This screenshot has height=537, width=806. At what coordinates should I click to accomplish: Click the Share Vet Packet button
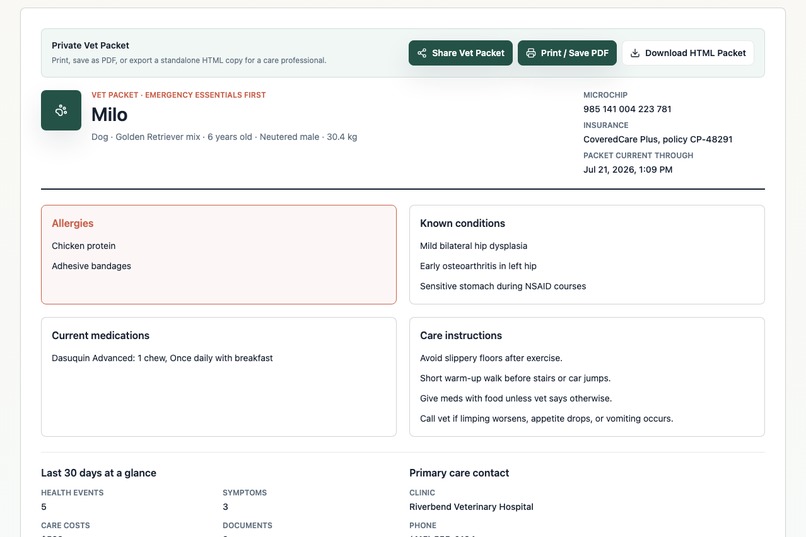coord(461,53)
